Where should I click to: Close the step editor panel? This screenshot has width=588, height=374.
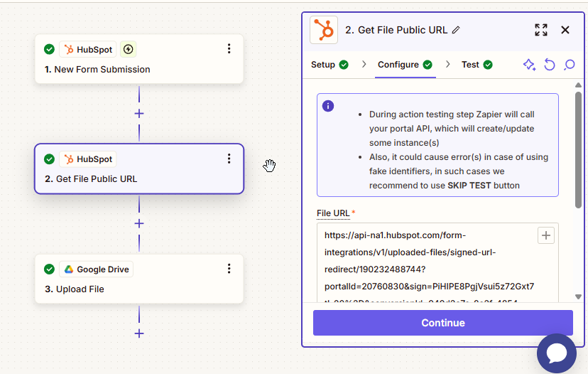pyautogui.click(x=565, y=30)
